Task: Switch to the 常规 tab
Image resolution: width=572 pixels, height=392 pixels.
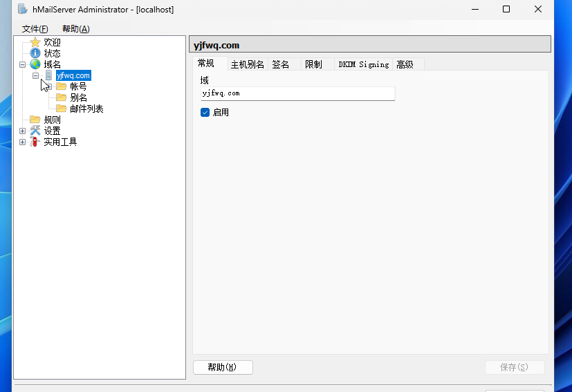Action: point(210,63)
